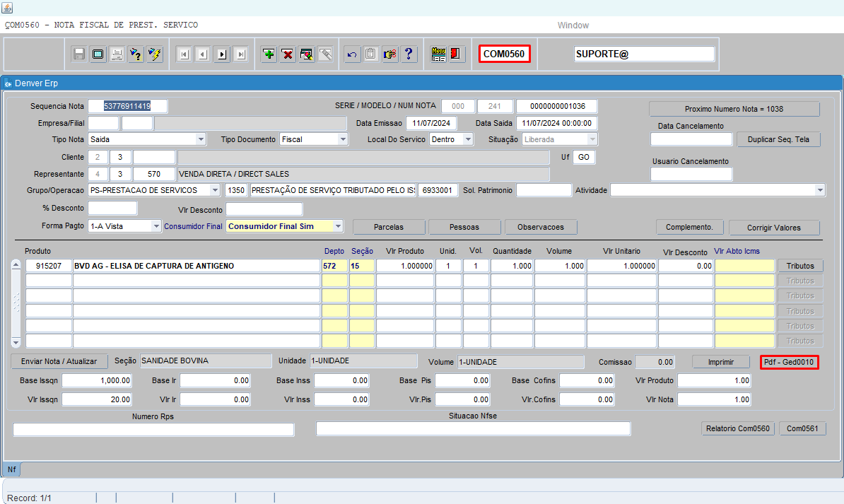Click the % Desconto field

coord(112,208)
